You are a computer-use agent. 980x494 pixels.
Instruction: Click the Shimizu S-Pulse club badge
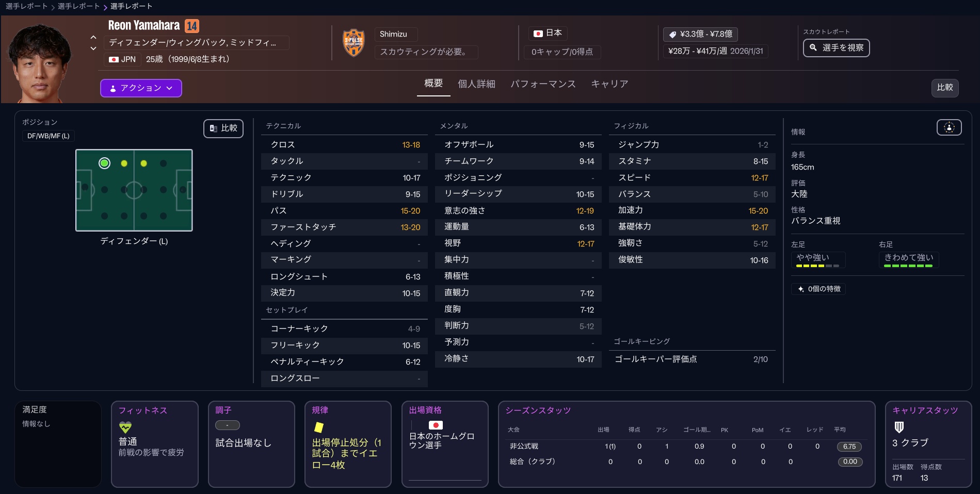[354, 43]
